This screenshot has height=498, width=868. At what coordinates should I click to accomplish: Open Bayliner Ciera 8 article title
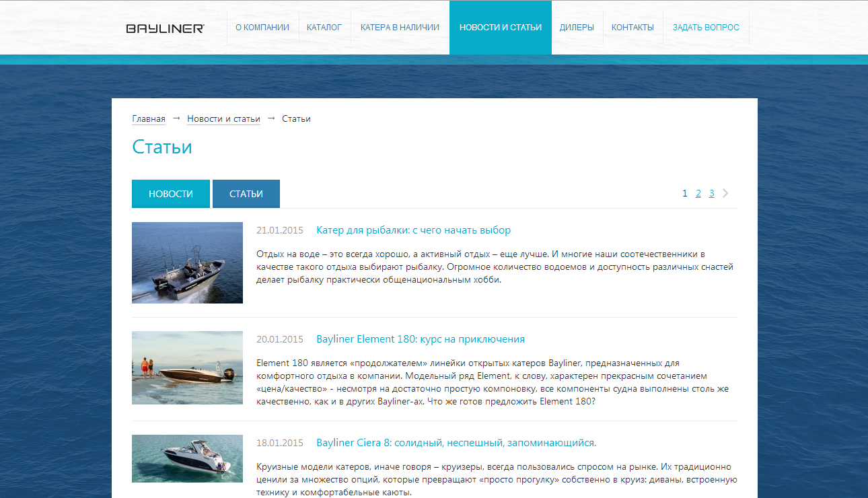coord(456,443)
